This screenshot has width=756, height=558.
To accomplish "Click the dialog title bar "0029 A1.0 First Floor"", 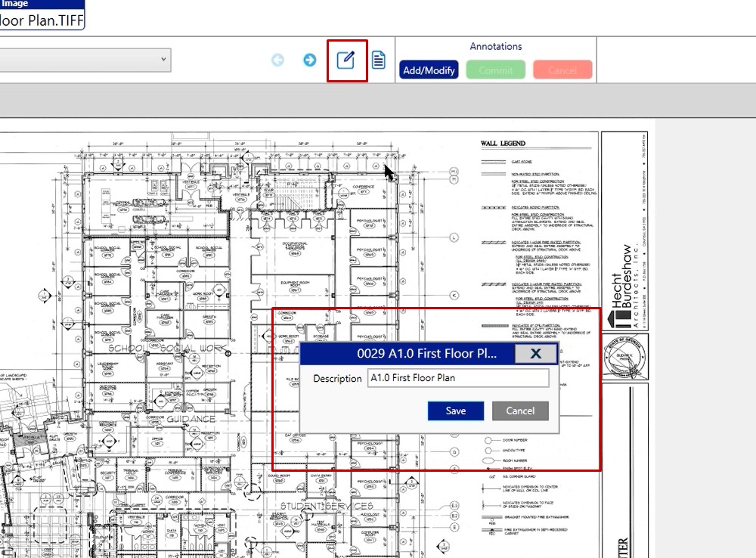I will 426,353.
